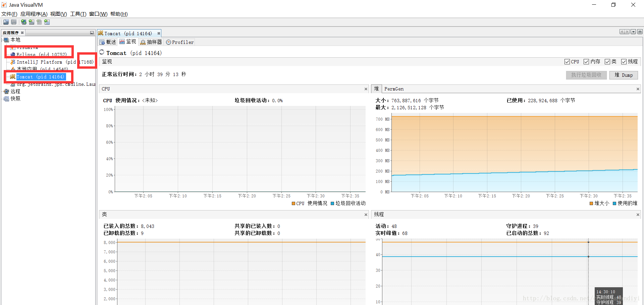Image resolution: width=644 pixels, height=305 pixels.
Task: Click the Profiler clock icon
Action: [169, 42]
